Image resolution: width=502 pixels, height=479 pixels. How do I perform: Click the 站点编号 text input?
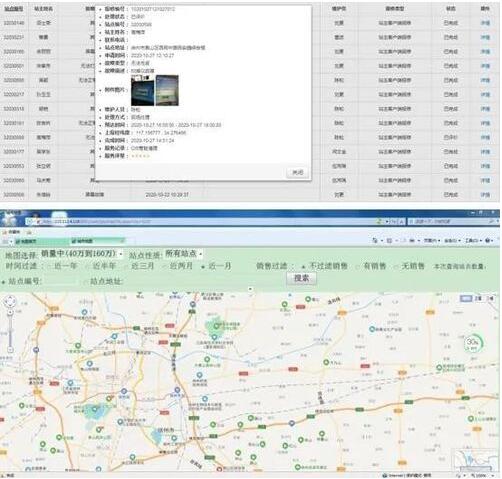coord(61,281)
